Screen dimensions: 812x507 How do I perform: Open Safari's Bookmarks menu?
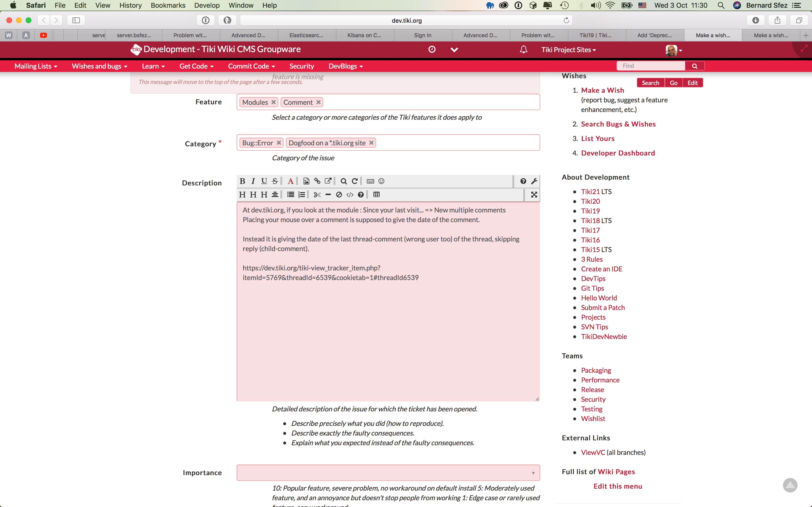click(x=168, y=5)
